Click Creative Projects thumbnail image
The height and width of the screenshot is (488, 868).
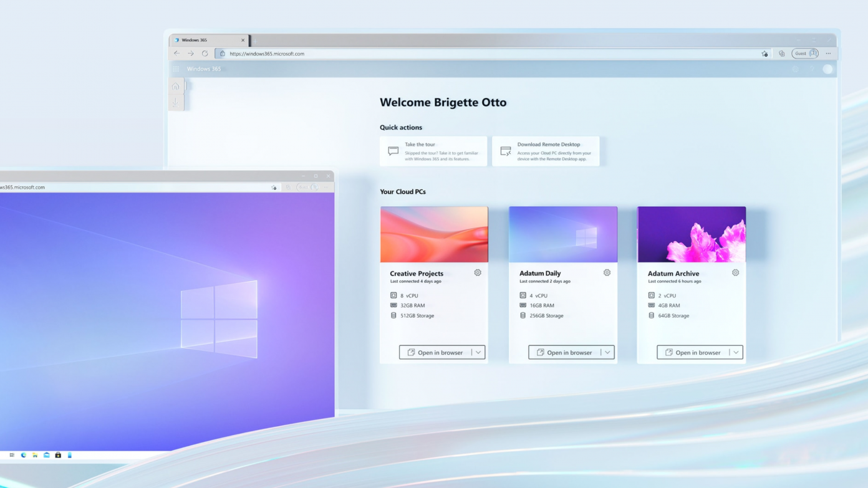[x=434, y=234]
